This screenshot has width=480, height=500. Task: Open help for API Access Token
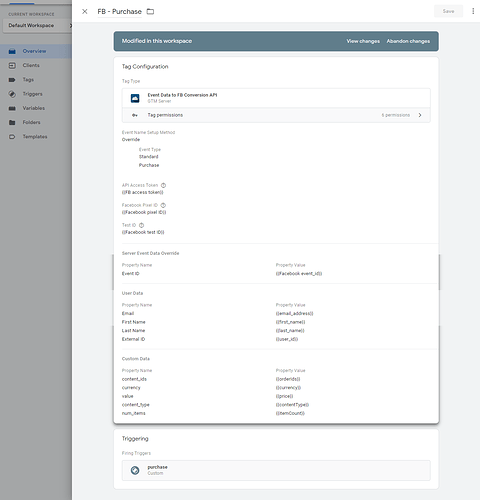163,185
